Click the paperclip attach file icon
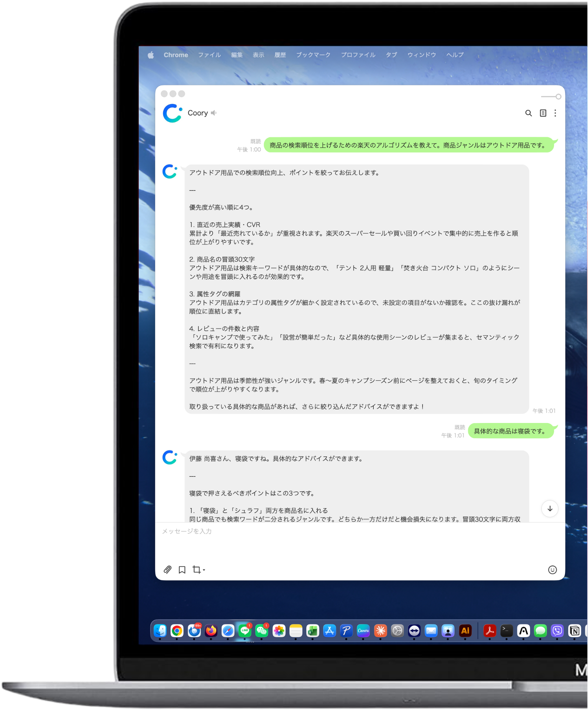The height and width of the screenshot is (723, 588). [168, 570]
